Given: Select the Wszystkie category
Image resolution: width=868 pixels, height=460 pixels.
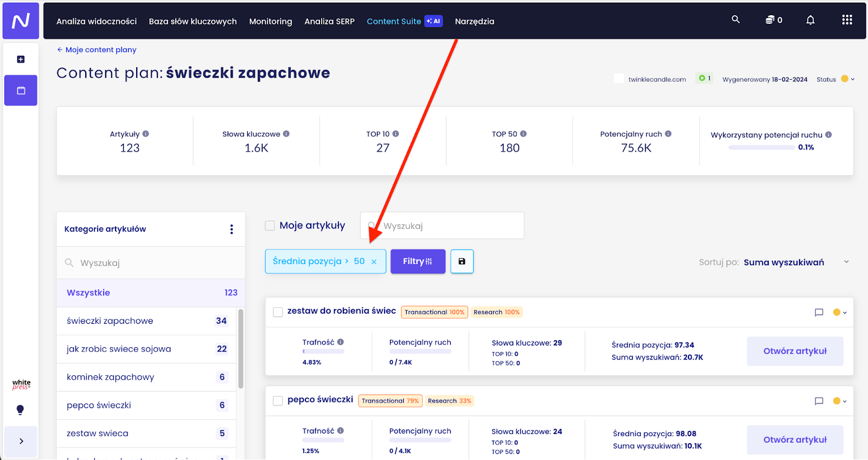Looking at the screenshot, I should (151, 293).
